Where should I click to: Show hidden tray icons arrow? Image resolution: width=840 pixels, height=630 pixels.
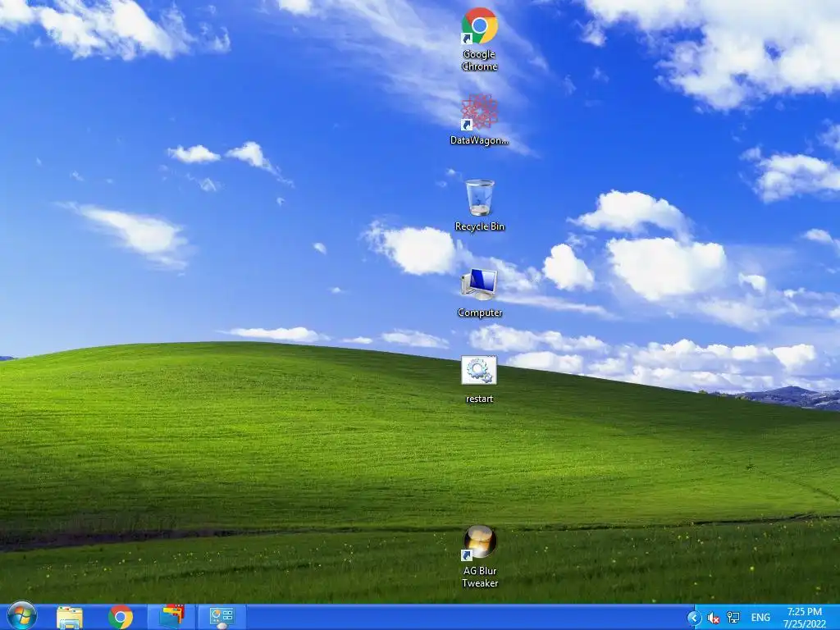click(694, 619)
